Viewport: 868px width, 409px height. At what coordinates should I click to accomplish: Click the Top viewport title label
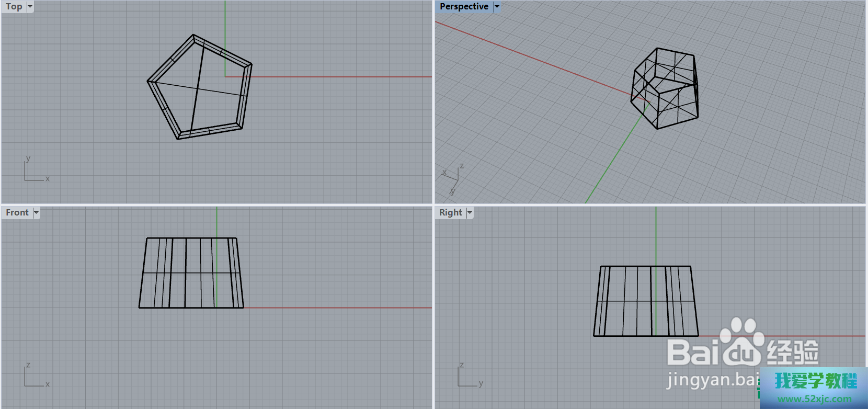[x=14, y=7]
